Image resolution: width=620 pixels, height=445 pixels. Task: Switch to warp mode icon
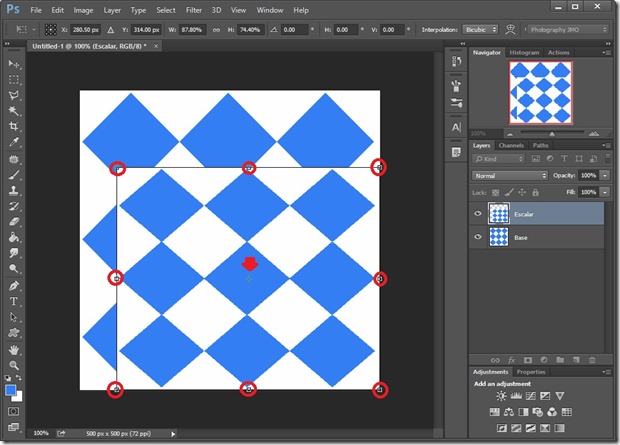(510, 30)
